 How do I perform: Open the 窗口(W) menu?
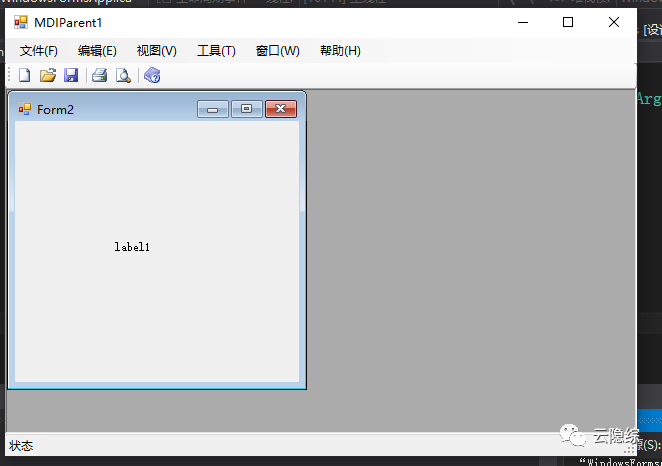(278, 51)
